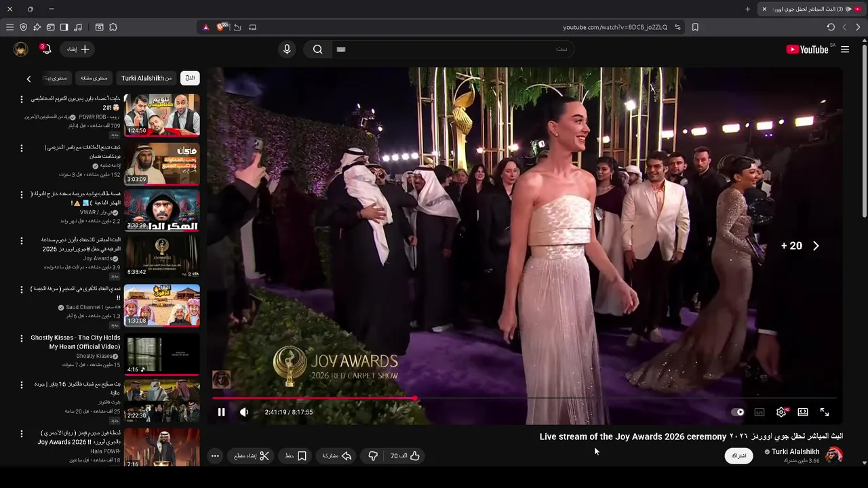
Task: Save the video to a playlist
Action: (296, 456)
